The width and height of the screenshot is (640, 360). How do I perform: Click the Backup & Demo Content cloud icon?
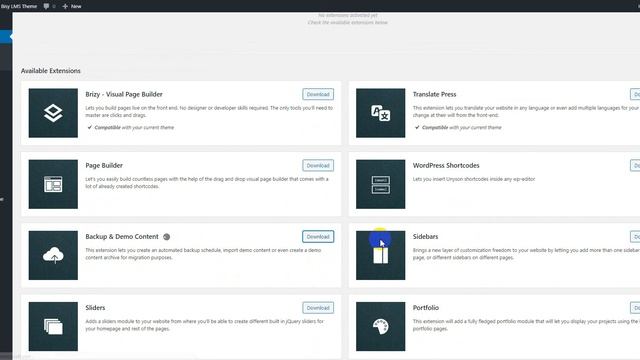pyautogui.click(x=53, y=256)
